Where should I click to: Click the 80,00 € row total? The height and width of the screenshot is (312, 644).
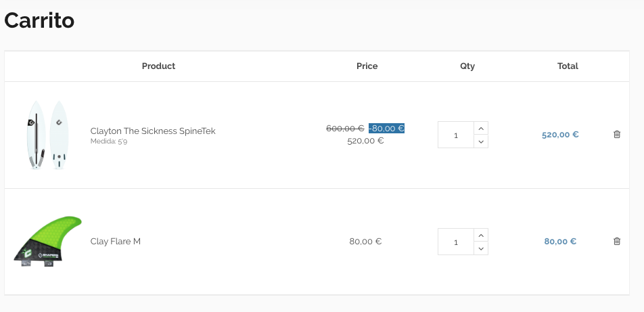tap(559, 241)
